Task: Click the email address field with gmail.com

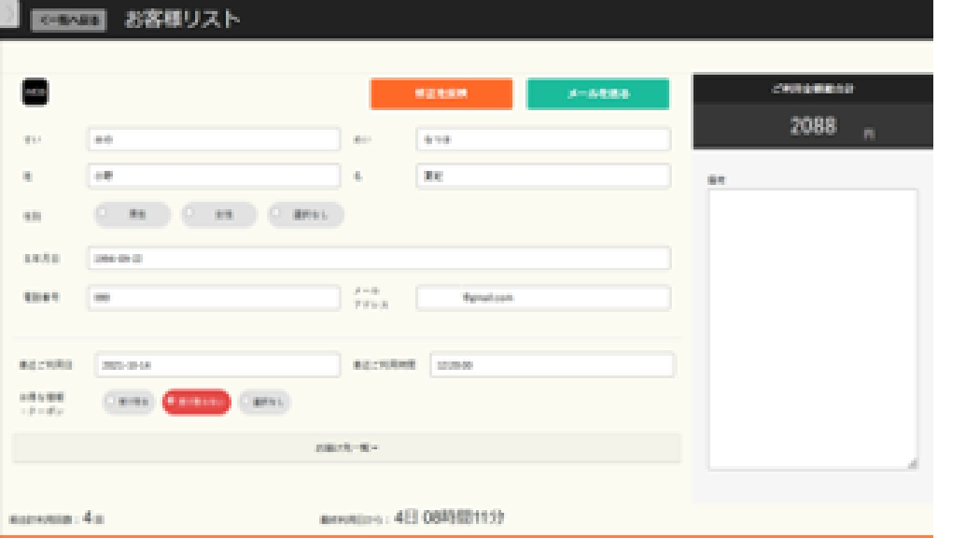Action: pos(543,298)
